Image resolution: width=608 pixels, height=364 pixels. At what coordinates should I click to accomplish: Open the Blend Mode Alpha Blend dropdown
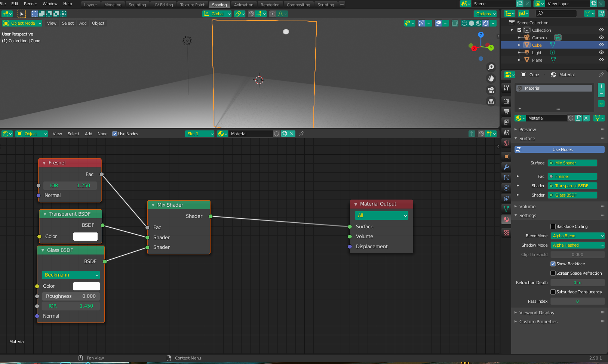tap(578, 236)
